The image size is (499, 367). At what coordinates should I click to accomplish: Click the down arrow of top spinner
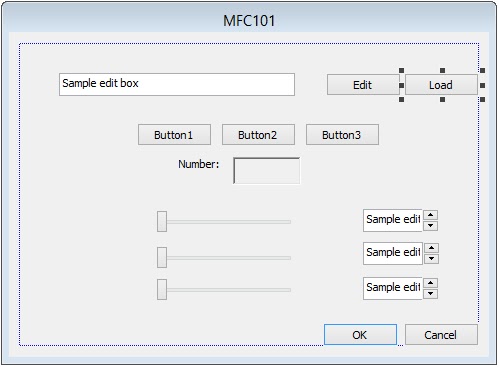[430, 226]
